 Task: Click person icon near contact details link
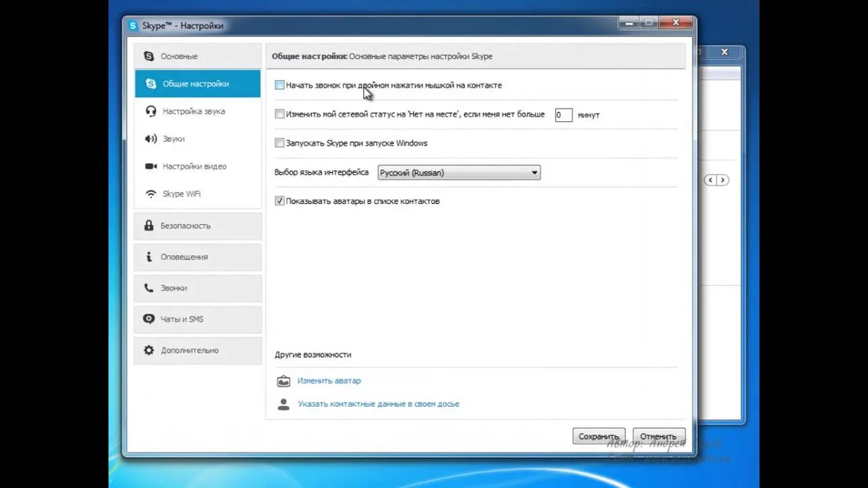point(283,404)
